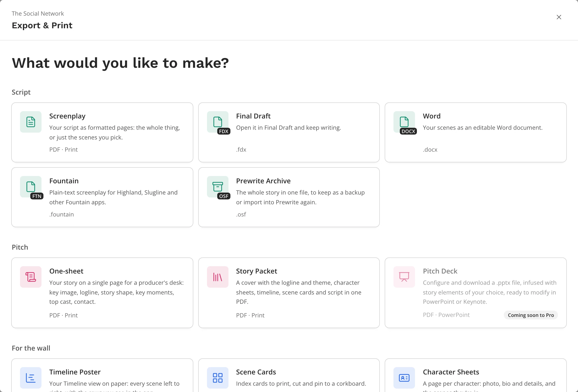Click the Character Sheets ID card icon
578x392 pixels.
coord(404,378)
